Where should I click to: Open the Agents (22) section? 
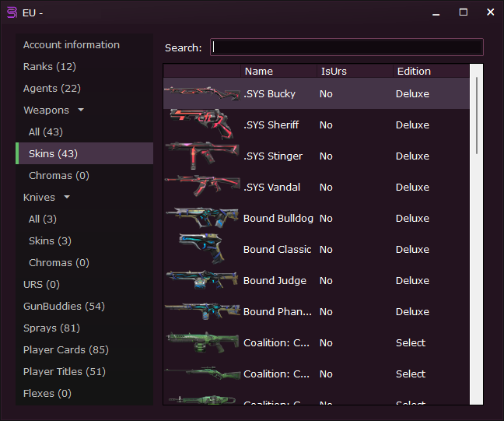52,89
